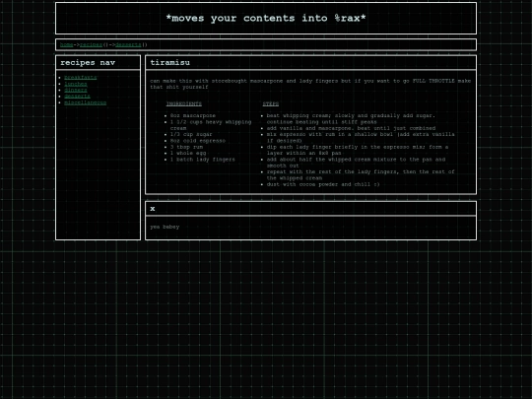Click the 'recipes nav' heading
532x399 pixels.
[x=88, y=62]
